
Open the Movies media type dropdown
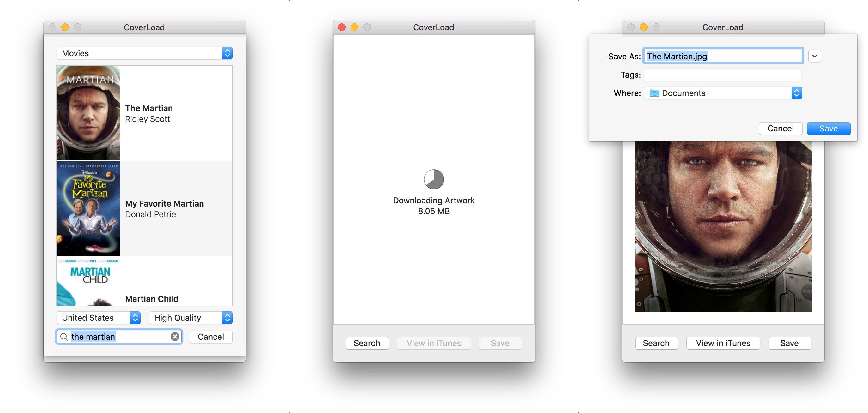[x=145, y=53]
